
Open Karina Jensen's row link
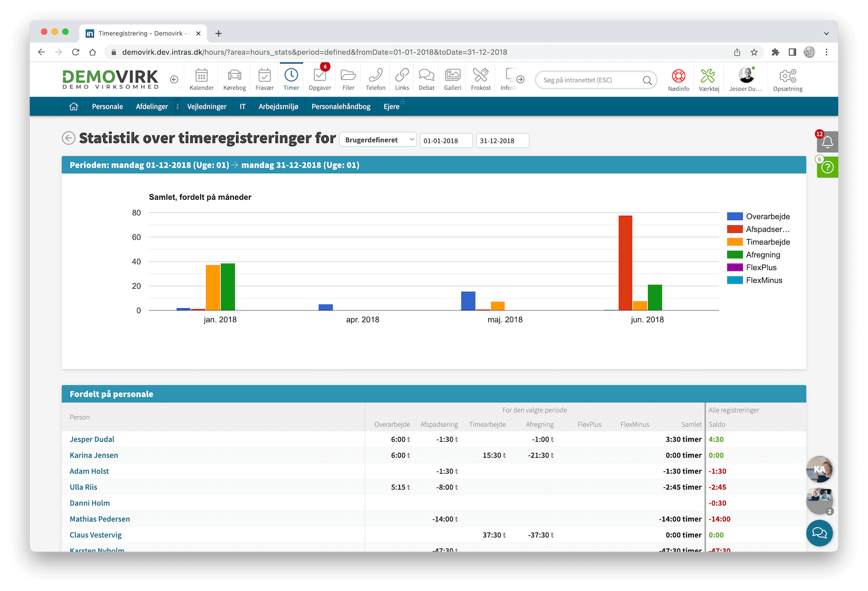[94, 455]
